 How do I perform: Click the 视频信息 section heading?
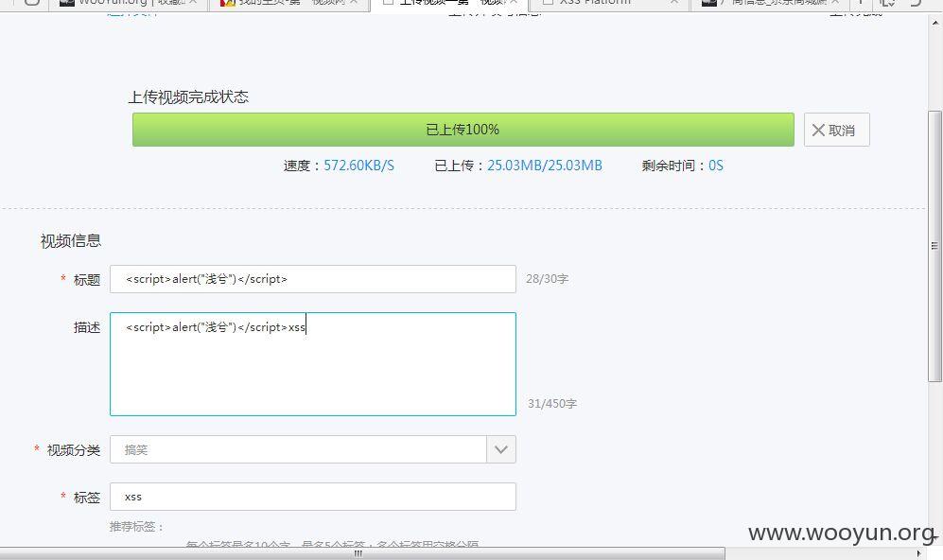point(71,241)
